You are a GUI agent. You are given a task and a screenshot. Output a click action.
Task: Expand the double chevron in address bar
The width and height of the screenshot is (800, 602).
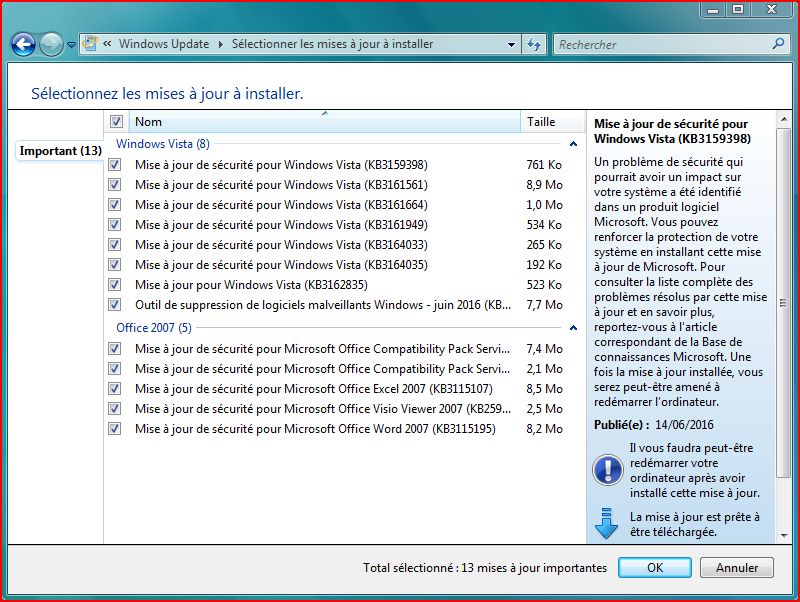pyautogui.click(x=107, y=44)
